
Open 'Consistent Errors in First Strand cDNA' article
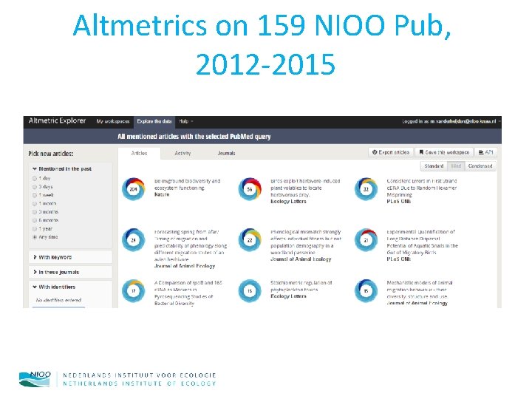[422, 188]
